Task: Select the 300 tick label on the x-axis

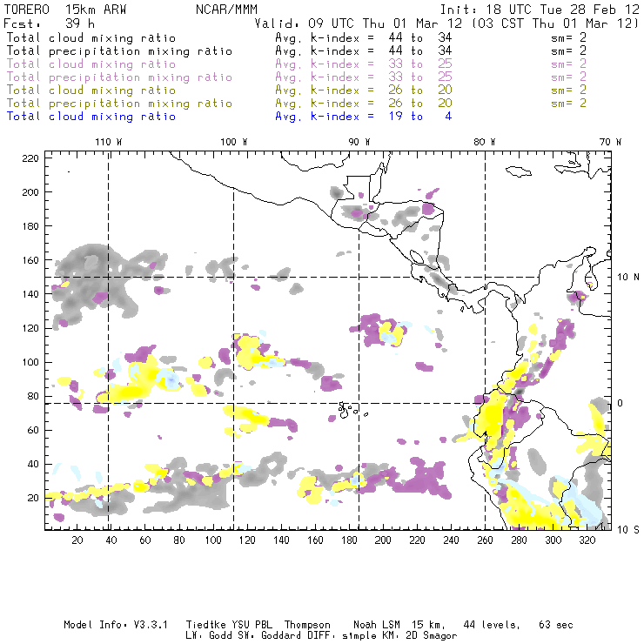Action: [553, 540]
